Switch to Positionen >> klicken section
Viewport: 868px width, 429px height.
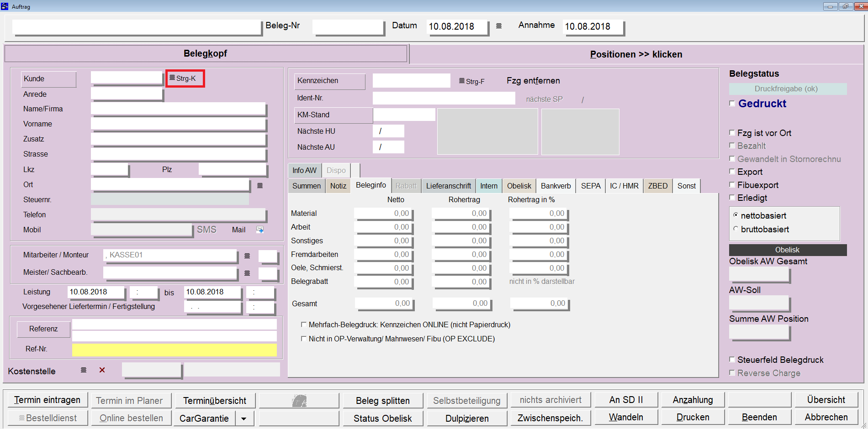coord(636,54)
